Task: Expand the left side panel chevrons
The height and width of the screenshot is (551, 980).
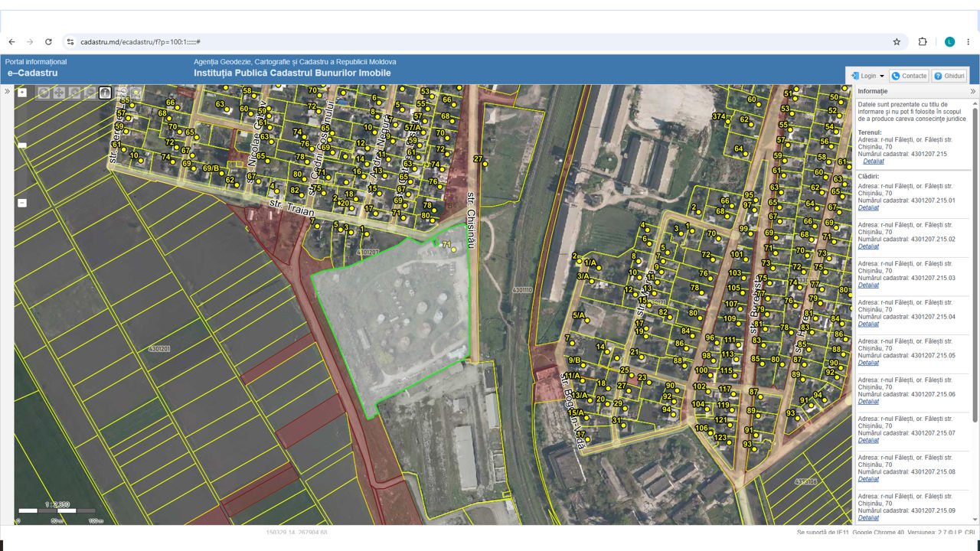Action: point(7,91)
